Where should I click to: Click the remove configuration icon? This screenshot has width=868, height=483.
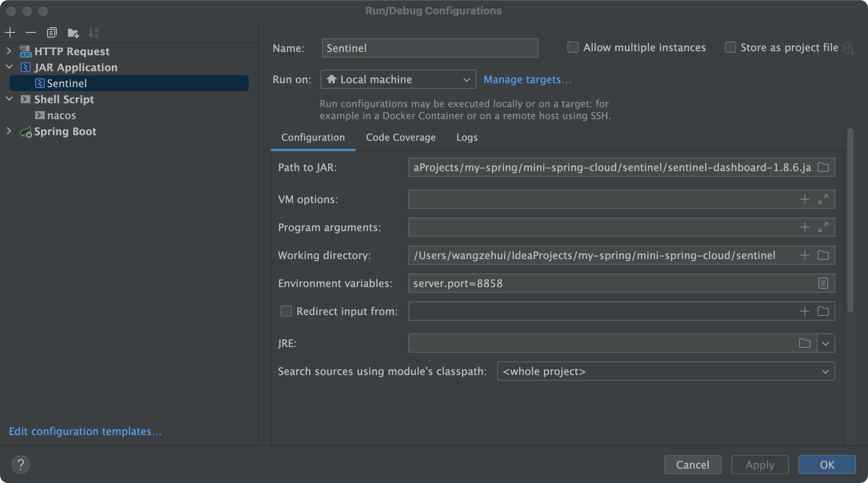coord(30,32)
